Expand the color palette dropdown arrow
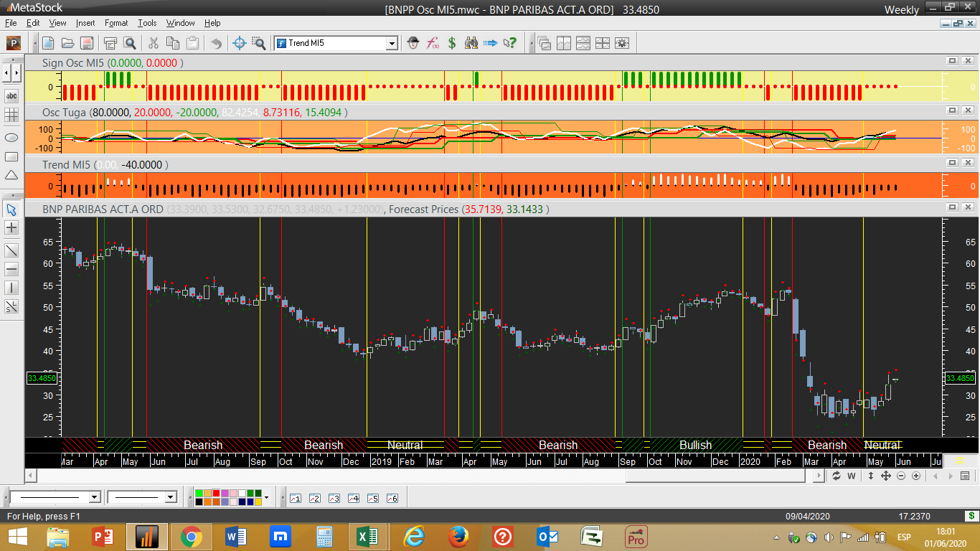 tap(267, 497)
